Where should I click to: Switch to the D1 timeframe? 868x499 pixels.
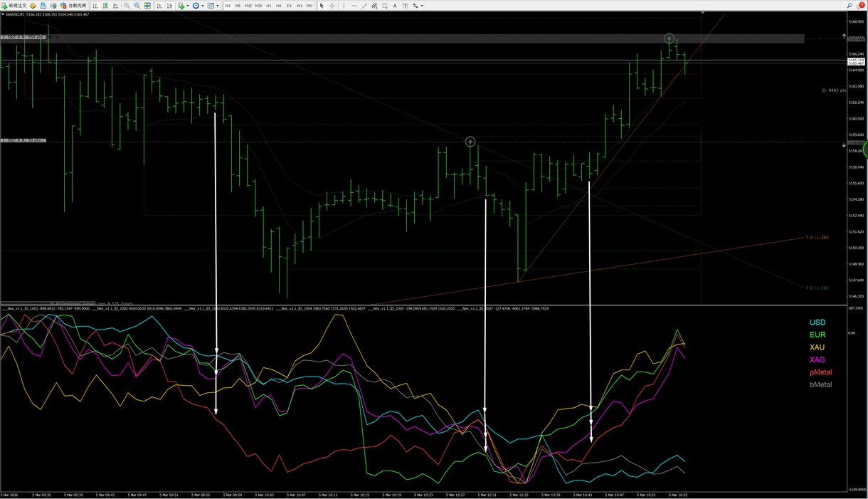click(x=290, y=6)
